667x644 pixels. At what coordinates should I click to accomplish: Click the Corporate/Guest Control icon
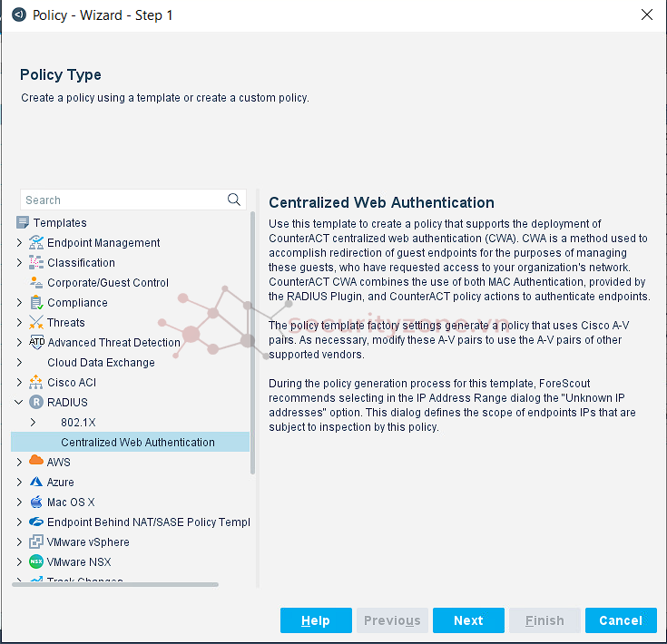pos(36,282)
